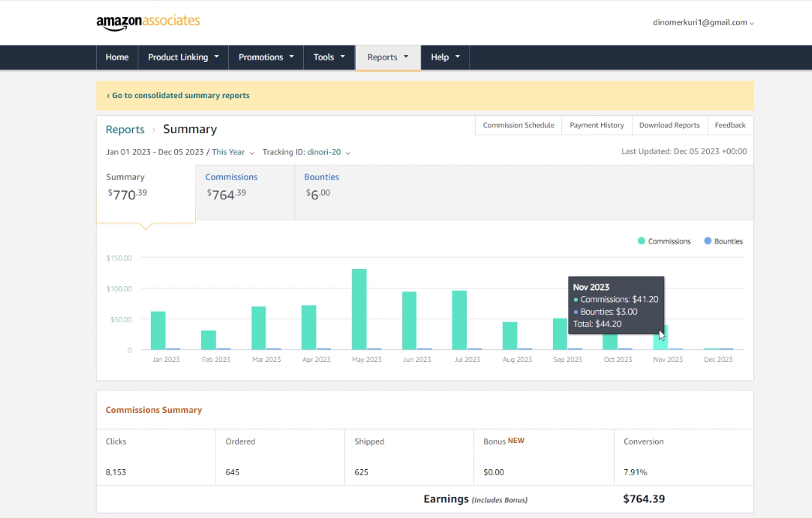Click the Shipped value 625
Image resolution: width=812 pixels, height=518 pixels.
click(361, 472)
